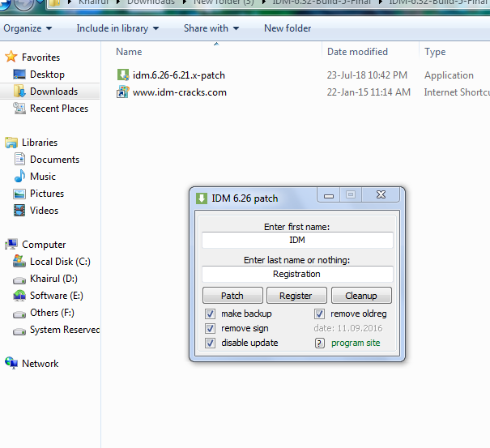The width and height of the screenshot is (490, 448).
Task: Click the IDM patch window title icon
Action: pyautogui.click(x=202, y=198)
